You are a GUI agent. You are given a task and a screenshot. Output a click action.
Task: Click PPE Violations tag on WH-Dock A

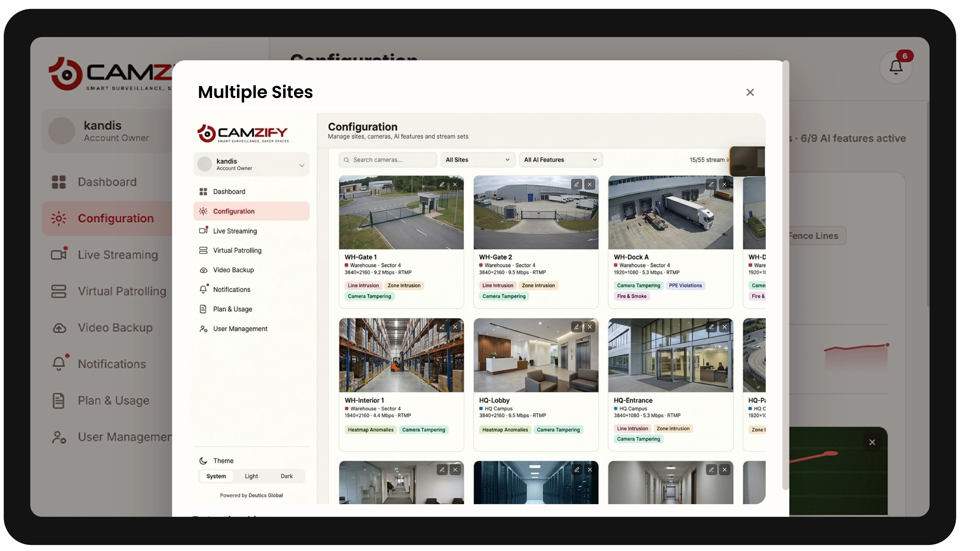pyautogui.click(x=685, y=286)
